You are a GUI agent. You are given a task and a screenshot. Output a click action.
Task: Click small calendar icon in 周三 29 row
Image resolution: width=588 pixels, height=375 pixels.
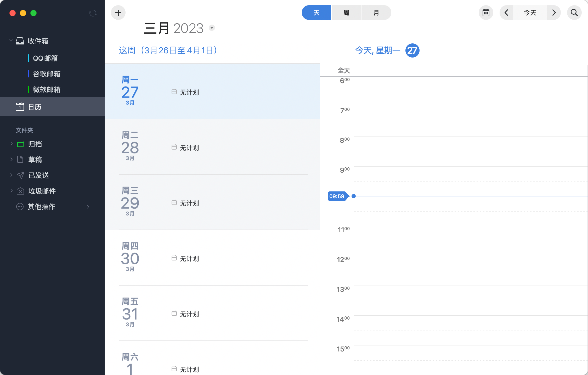[174, 202]
